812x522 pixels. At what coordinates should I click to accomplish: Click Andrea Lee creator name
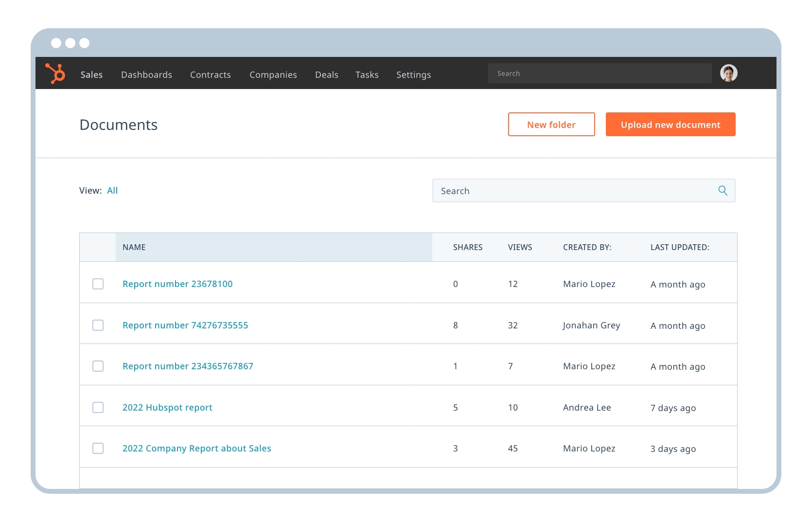click(587, 407)
